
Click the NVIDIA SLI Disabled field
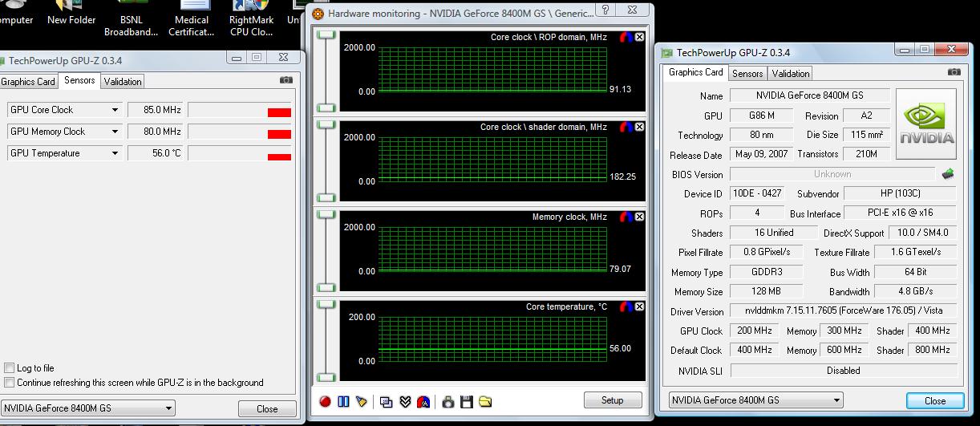pos(844,371)
